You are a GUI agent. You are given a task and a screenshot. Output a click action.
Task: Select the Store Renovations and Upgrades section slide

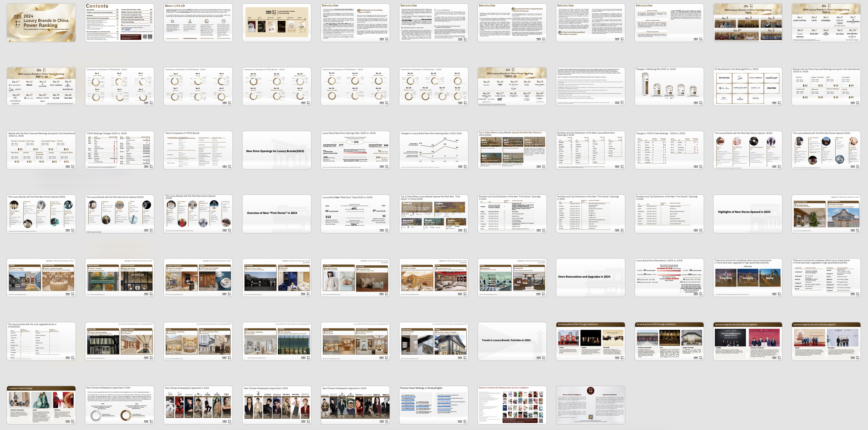[x=590, y=278]
